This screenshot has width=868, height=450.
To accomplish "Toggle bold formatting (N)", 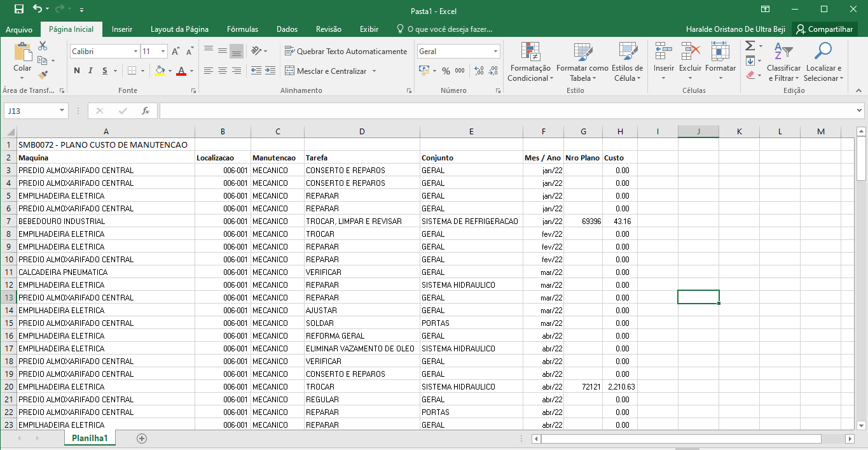I will click(77, 71).
